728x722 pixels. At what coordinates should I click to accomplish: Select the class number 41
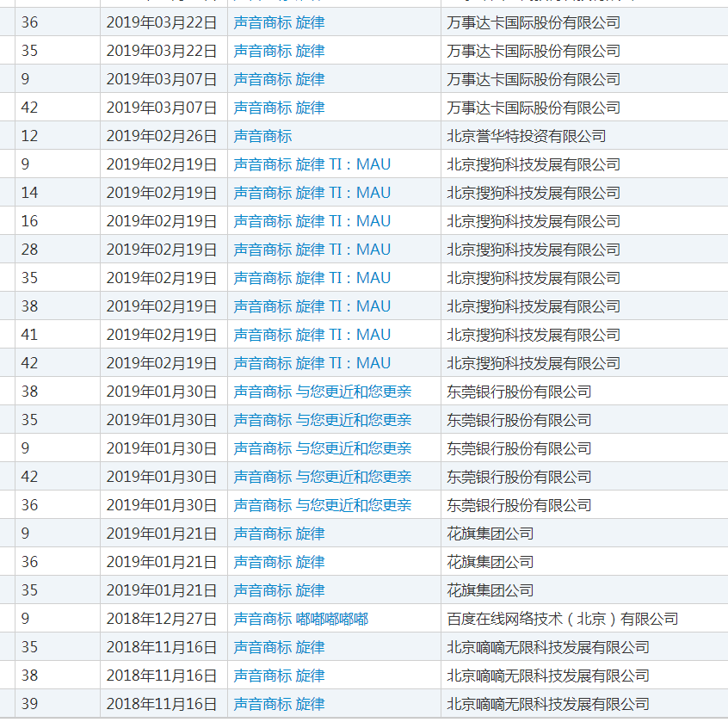point(29,334)
